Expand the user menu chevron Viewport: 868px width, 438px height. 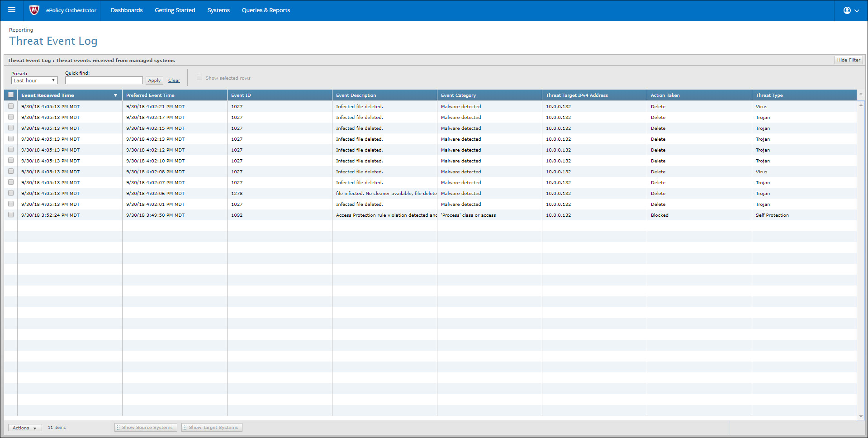pyautogui.click(x=857, y=11)
